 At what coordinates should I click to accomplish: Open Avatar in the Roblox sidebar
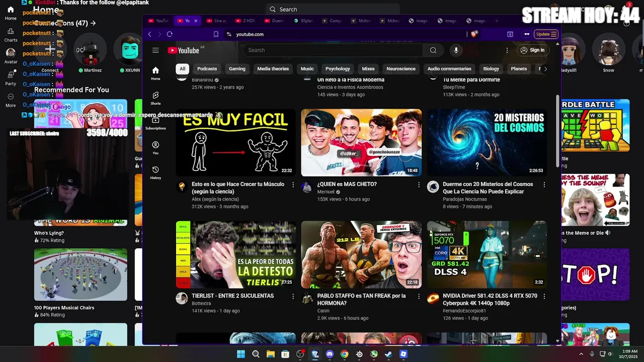pyautogui.click(x=11, y=56)
